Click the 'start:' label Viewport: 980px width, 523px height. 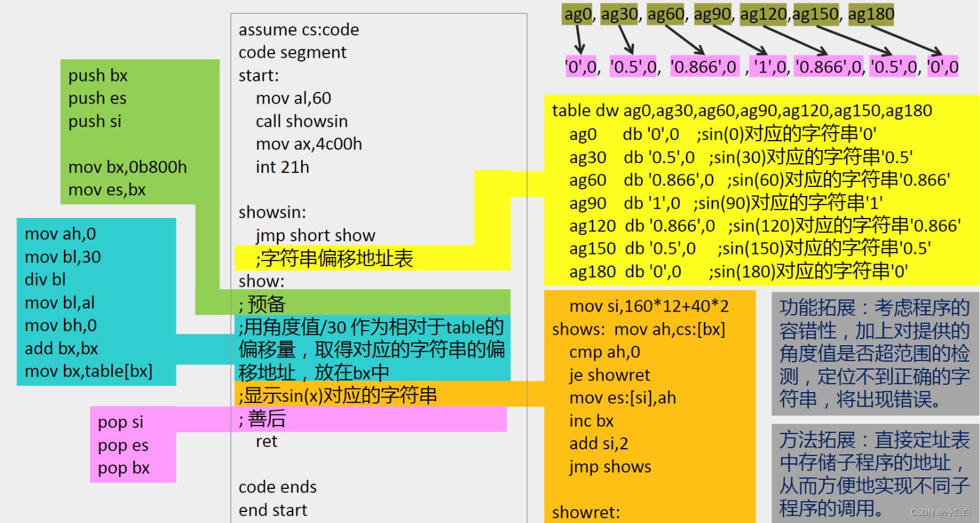pyautogui.click(x=259, y=75)
